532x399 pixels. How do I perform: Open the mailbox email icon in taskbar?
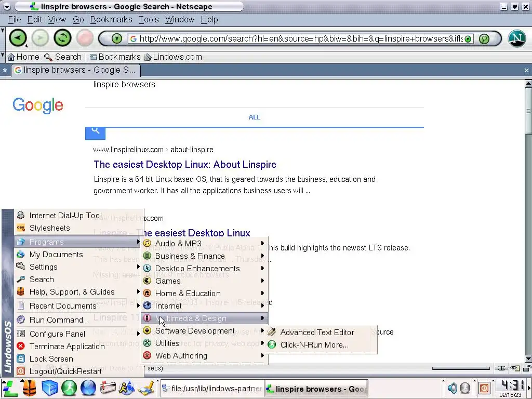pyautogui.click(x=108, y=388)
